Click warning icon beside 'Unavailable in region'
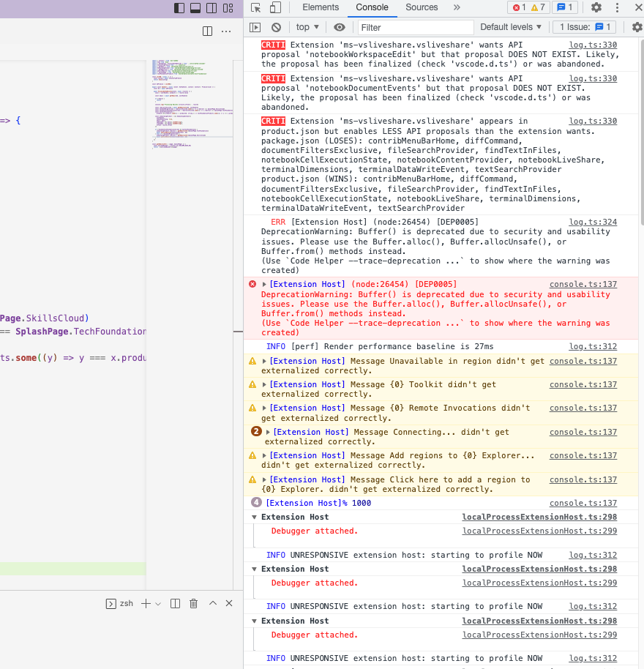Screen dimensions: 644x669 (x=252, y=361)
